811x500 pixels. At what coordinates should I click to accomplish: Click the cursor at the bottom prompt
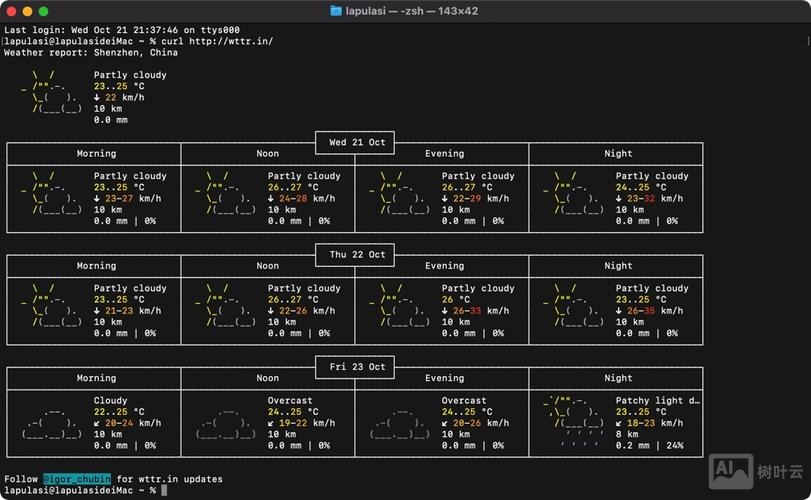pos(163,491)
